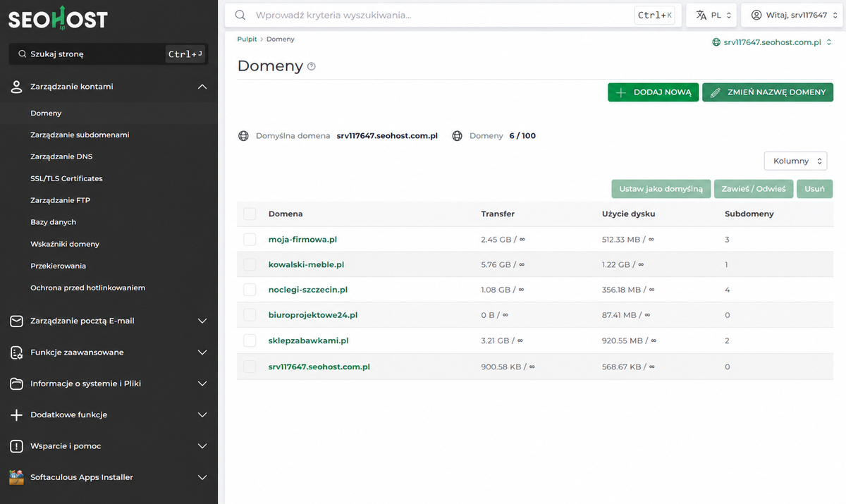846x504 pixels.
Task: Click the globe icon beside srv117647.seohost.com.pl selector
Action: [x=717, y=42]
